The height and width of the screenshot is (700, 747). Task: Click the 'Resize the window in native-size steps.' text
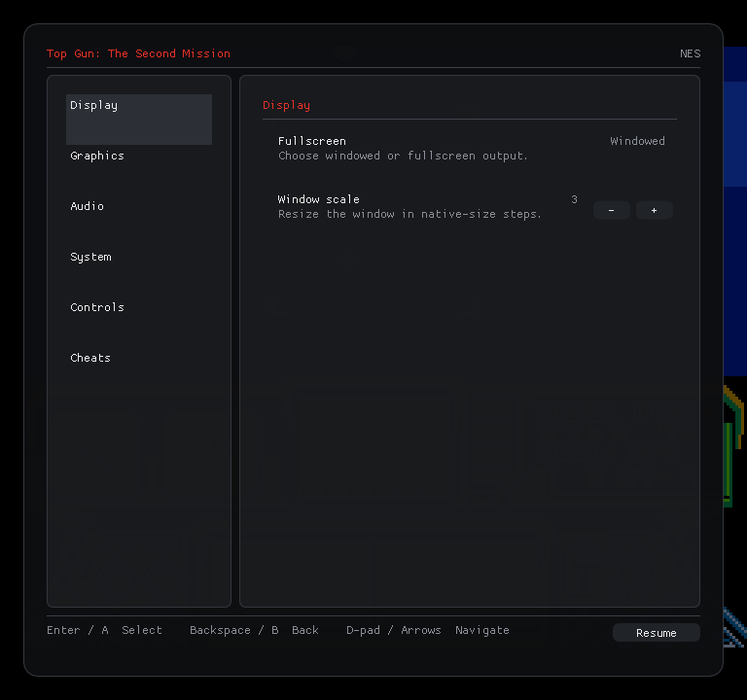coord(409,214)
